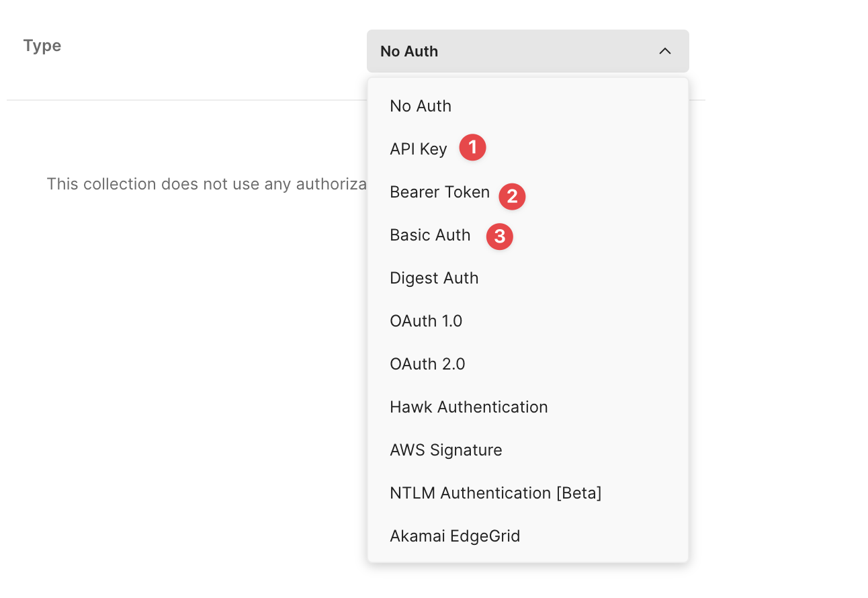Choose Akamai EdgeGrid authorization

click(x=455, y=536)
